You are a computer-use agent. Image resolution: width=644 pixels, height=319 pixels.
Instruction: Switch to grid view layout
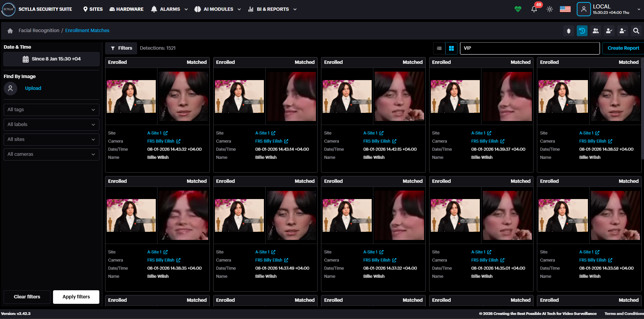tap(451, 48)
